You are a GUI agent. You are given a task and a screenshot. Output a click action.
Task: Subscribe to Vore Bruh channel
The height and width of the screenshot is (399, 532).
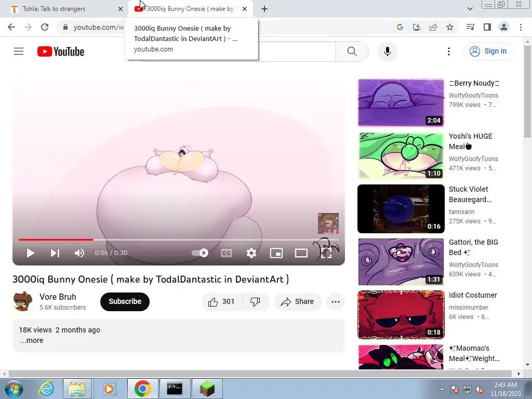click(125, 302)
